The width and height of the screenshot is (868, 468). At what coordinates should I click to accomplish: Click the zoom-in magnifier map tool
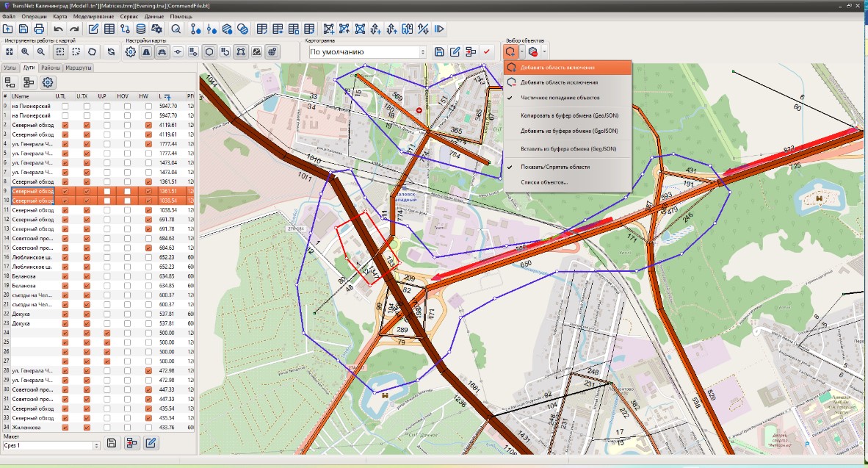tap(25, 51)
